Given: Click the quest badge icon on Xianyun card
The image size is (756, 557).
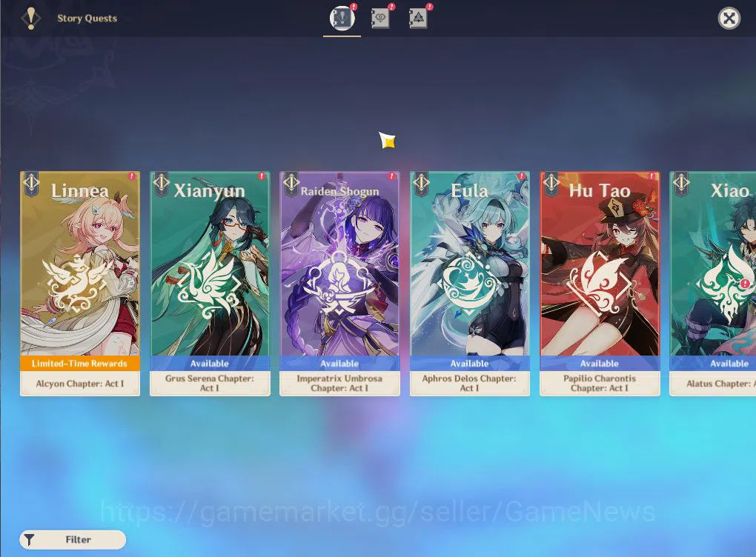Looking at the screenshot, I should [161, 183].
